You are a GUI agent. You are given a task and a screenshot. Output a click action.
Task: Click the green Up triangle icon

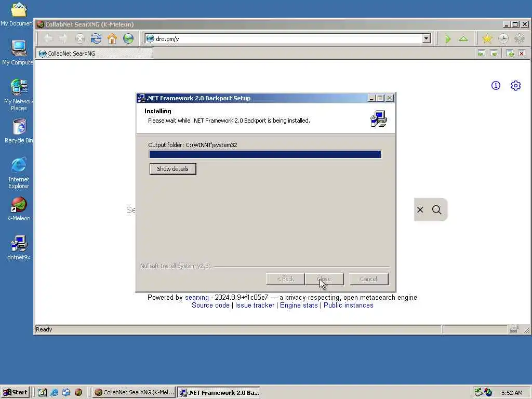(463, 39)
